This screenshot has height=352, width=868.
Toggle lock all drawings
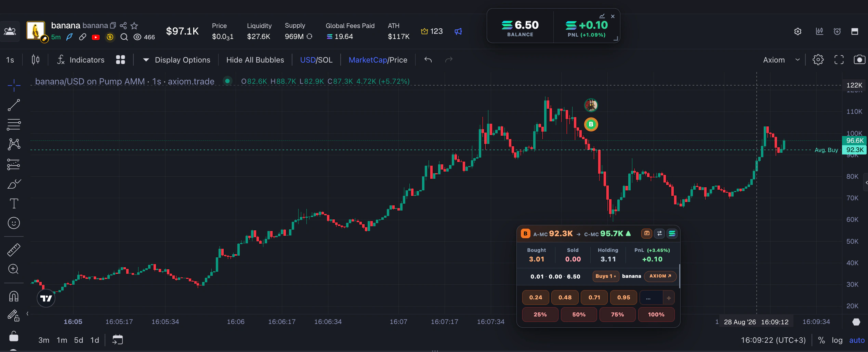14,336
